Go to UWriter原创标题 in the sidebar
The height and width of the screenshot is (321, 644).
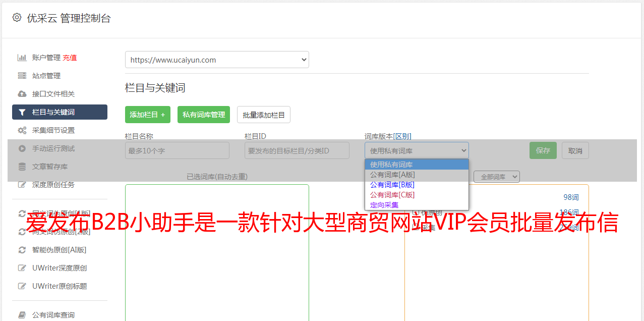point(60,286)
